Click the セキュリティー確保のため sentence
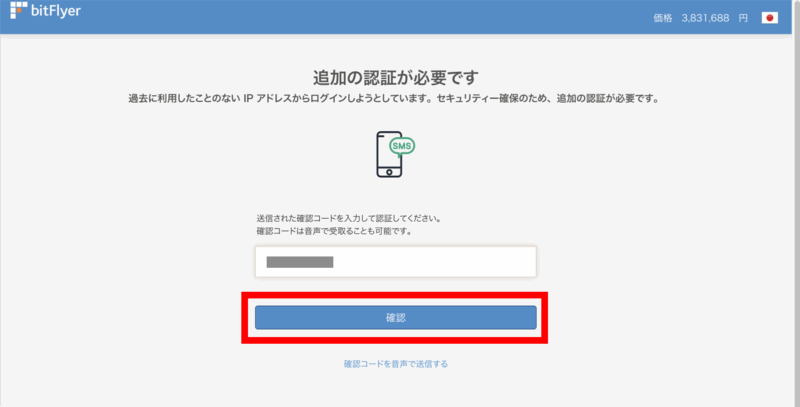 [x=550, y=99]
